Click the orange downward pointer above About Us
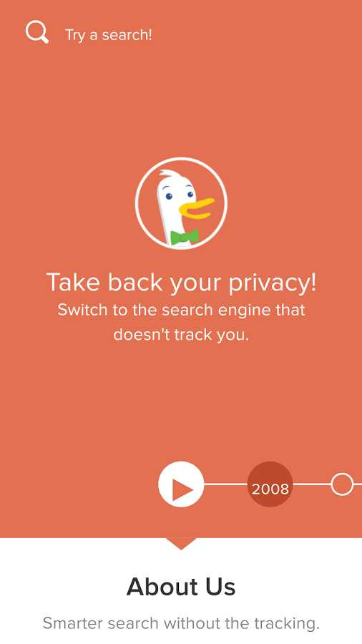Image resolution: width=362 pixels, height=644 pixels. 181,543
